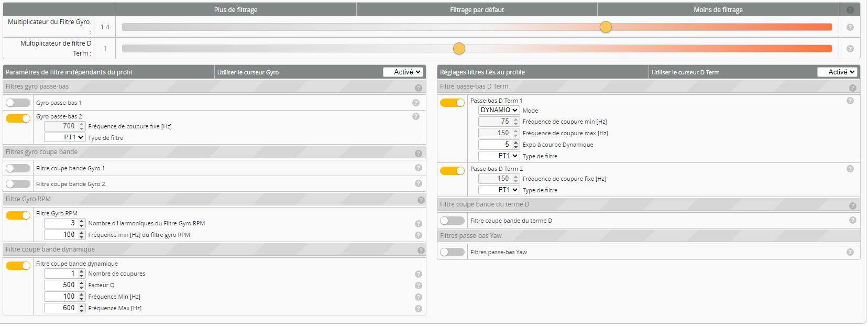Click help icon beside Multiplicateur du Filtre Gyro slider
868x327 pixels.
pos(850,27)
